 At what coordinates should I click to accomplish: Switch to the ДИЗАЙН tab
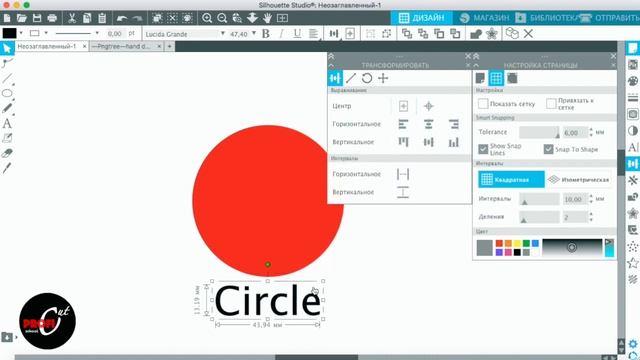pos(422,18)
